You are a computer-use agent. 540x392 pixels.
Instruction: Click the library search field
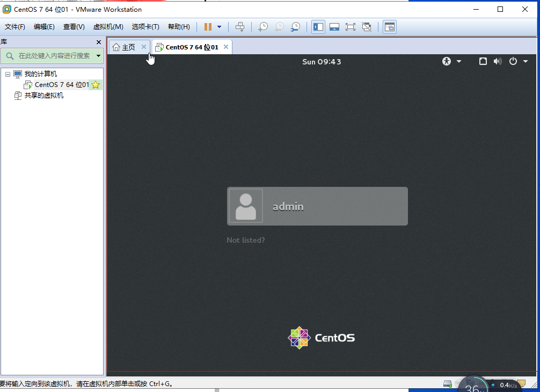point(52,56)
